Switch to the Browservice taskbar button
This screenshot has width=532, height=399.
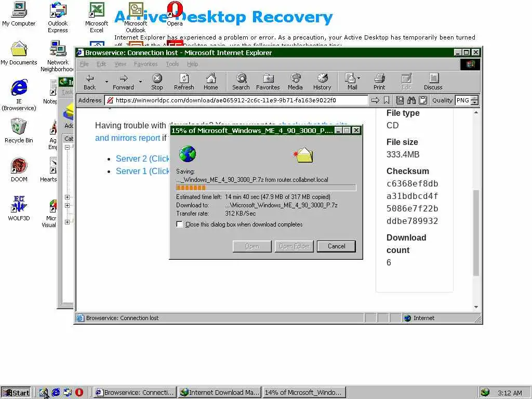(135, 393)
